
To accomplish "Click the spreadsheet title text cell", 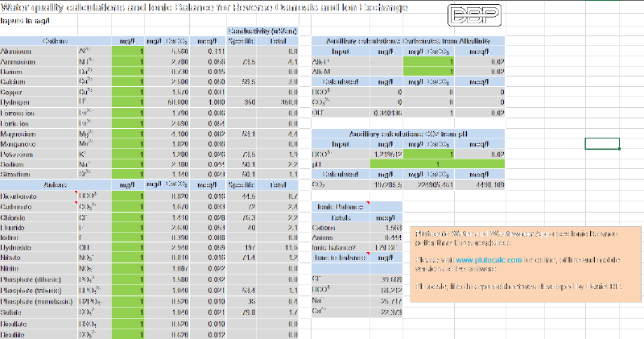I will (x=204, y=7).
